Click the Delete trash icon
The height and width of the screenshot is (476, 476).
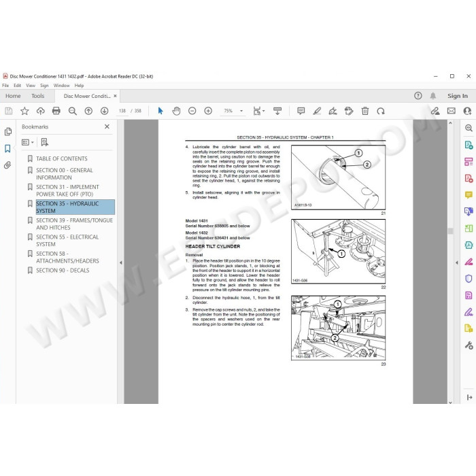(365, 111)
